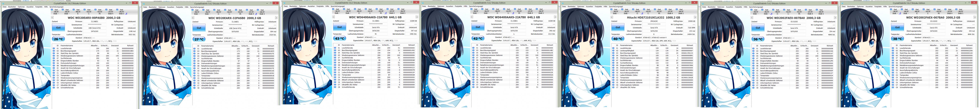Click the 27 °C temperature indicator

[199, 39]
